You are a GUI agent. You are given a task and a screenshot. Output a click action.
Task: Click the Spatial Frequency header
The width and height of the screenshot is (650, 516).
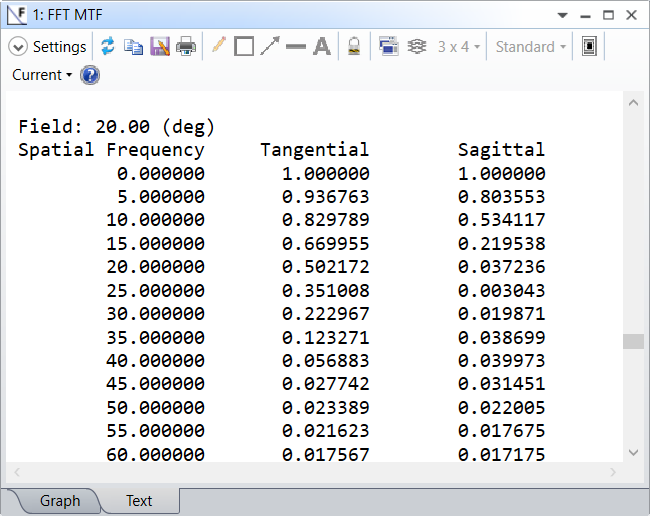point(112,150)
